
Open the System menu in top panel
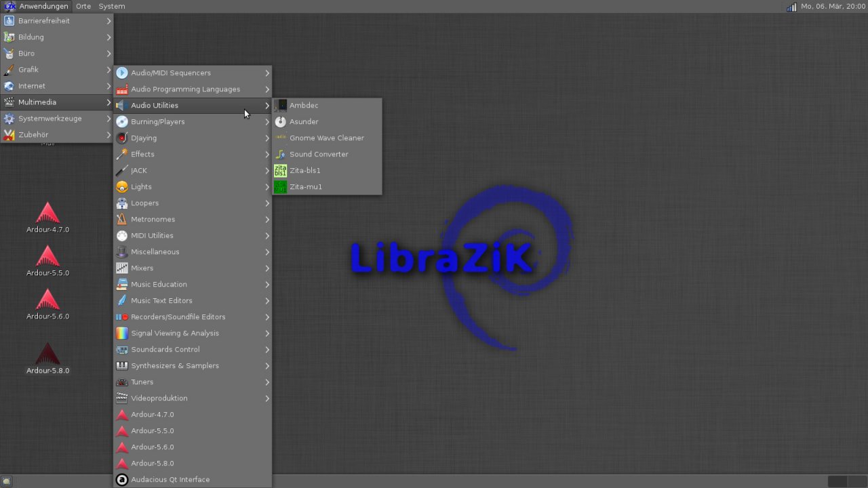click(x=112, y=6)
